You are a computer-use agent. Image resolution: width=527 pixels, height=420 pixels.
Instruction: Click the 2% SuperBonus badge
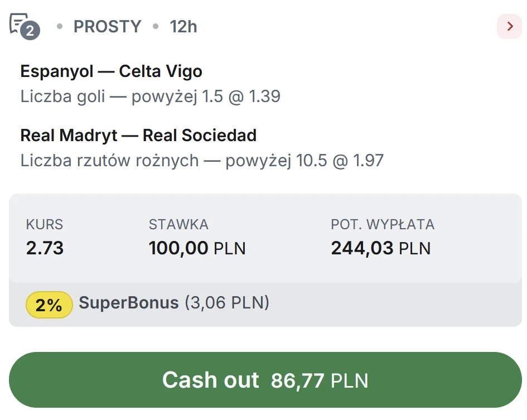(49, 305)
